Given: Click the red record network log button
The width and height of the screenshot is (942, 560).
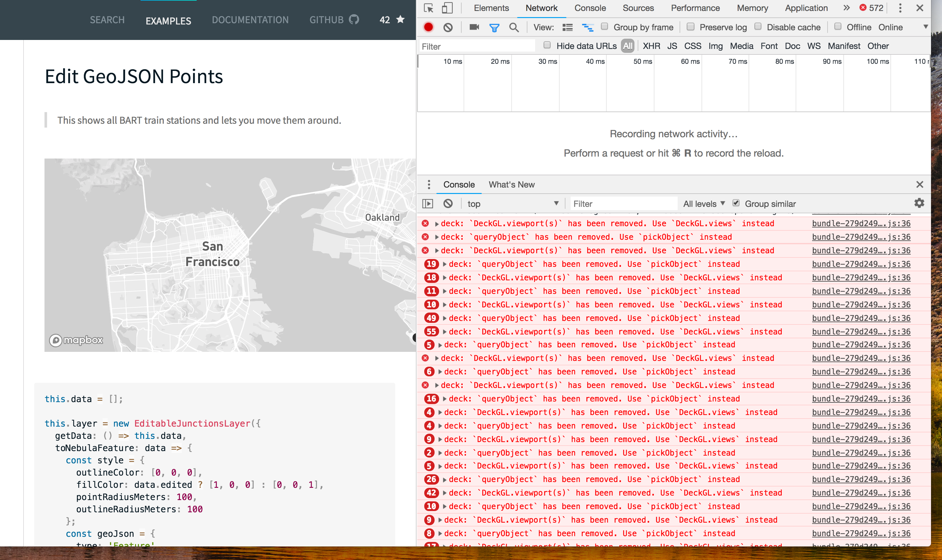Looking at the screenshot, I should point(428,27).
